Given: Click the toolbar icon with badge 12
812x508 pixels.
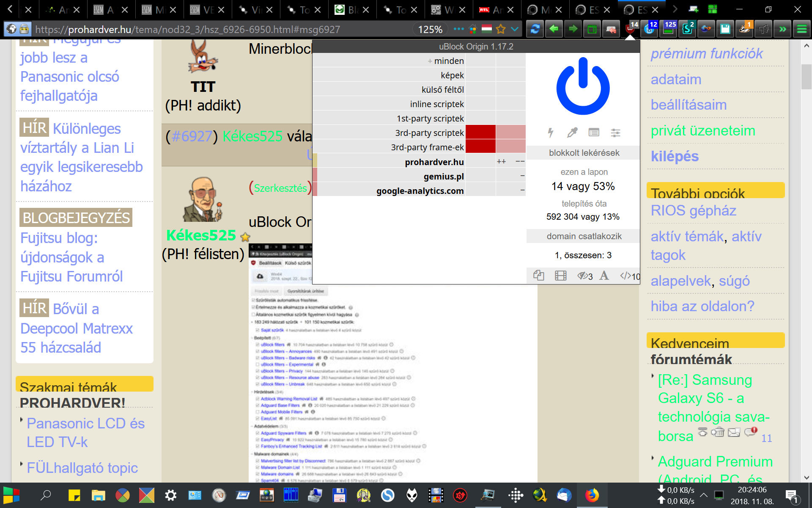Looking at the screenshot, I should click(649, 29).
